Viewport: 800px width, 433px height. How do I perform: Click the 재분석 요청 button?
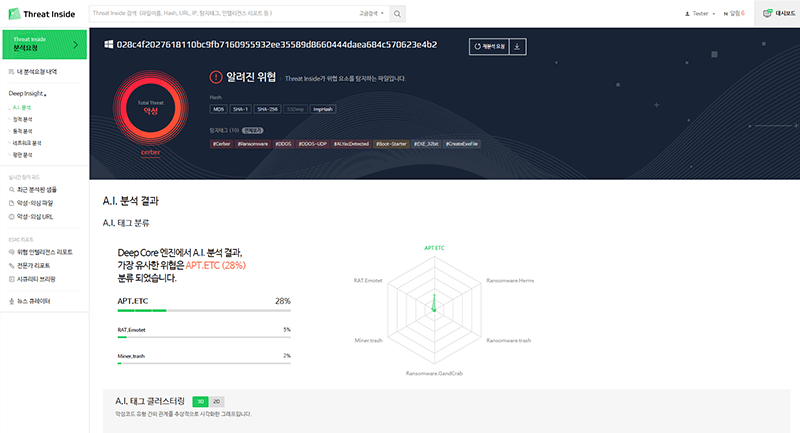[488, 46]
